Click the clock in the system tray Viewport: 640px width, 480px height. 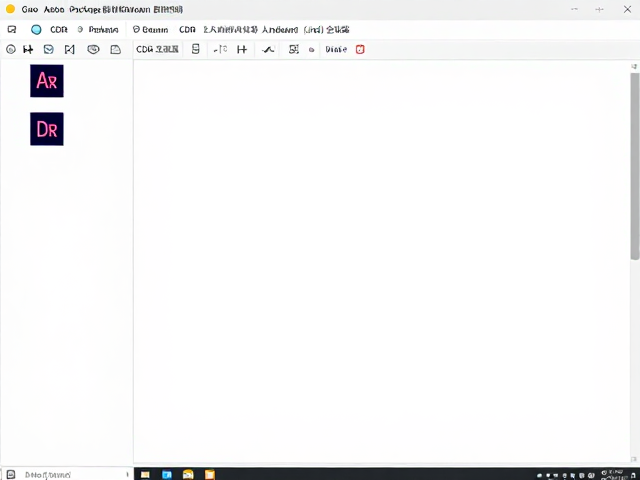tap(614, 475)
